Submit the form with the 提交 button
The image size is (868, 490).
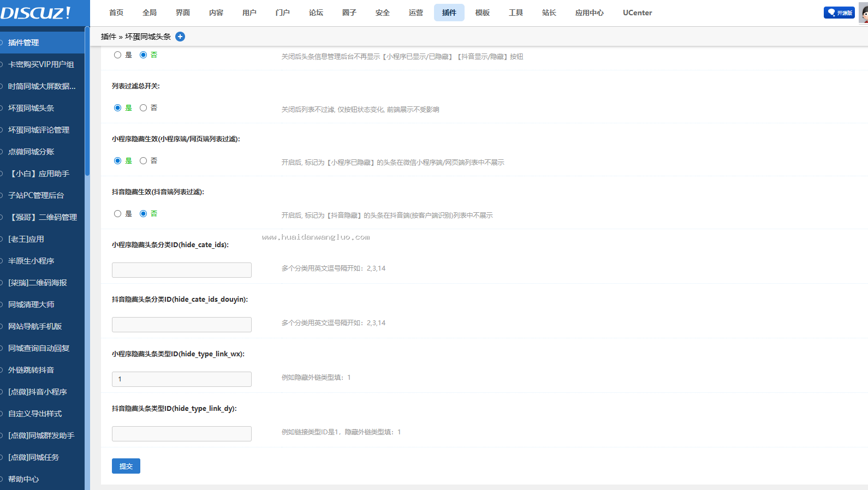126,466
